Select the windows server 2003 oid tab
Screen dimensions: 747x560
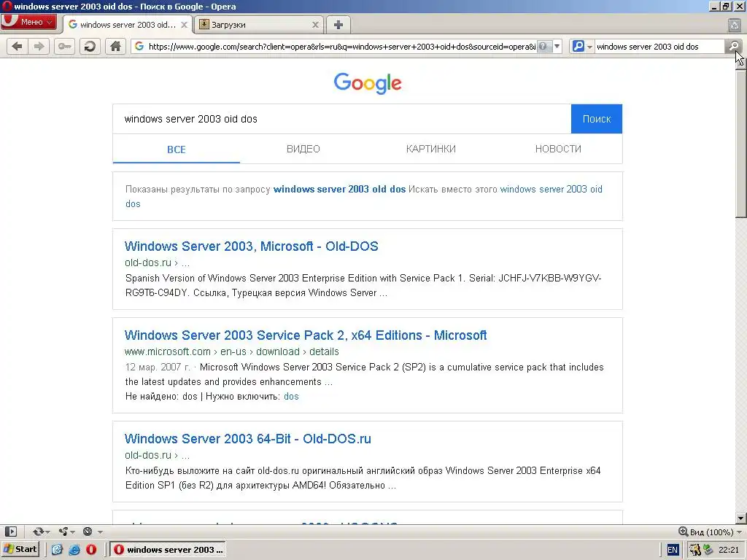point(128,25)
